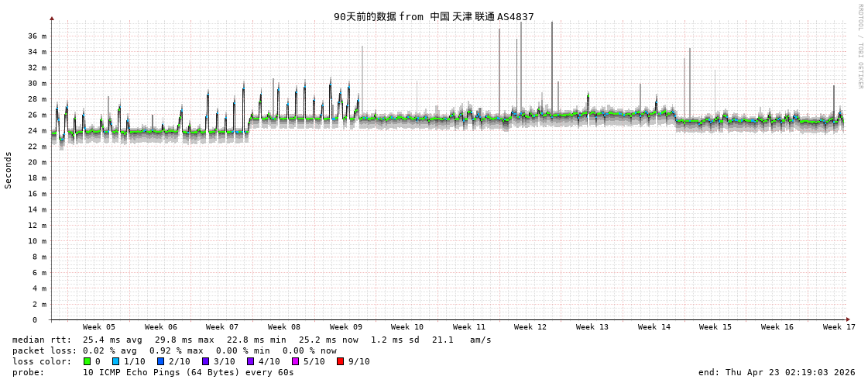The width and height of the screenshot is (868, 383).
Task: Click the 36 m y-axis label
Action: pos(37,36)
